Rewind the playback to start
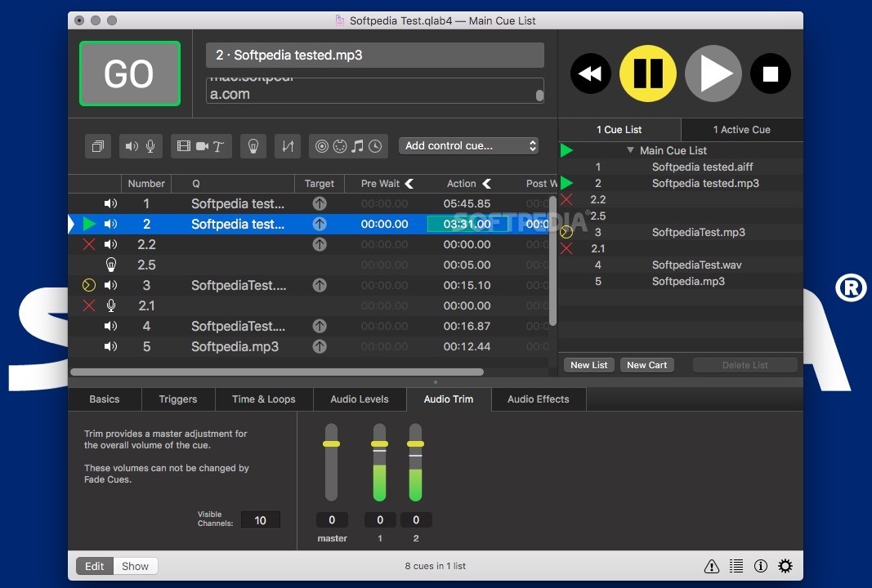 591,73
